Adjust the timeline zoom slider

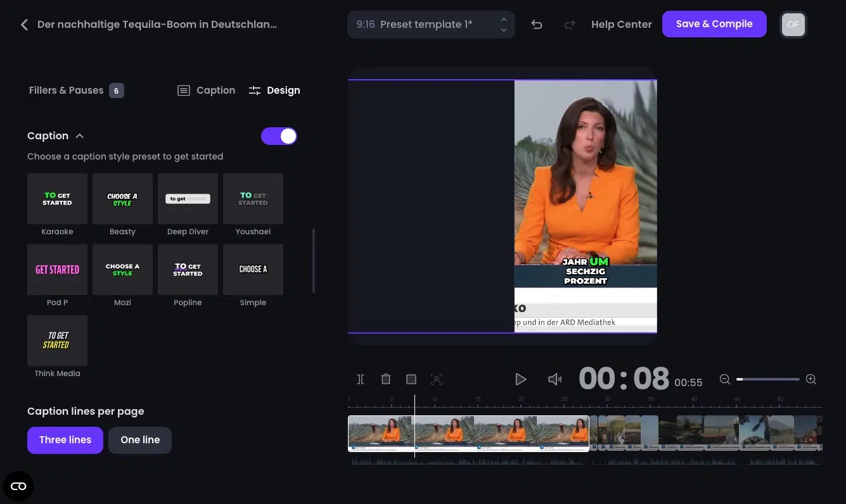click(x=767, y=379)
